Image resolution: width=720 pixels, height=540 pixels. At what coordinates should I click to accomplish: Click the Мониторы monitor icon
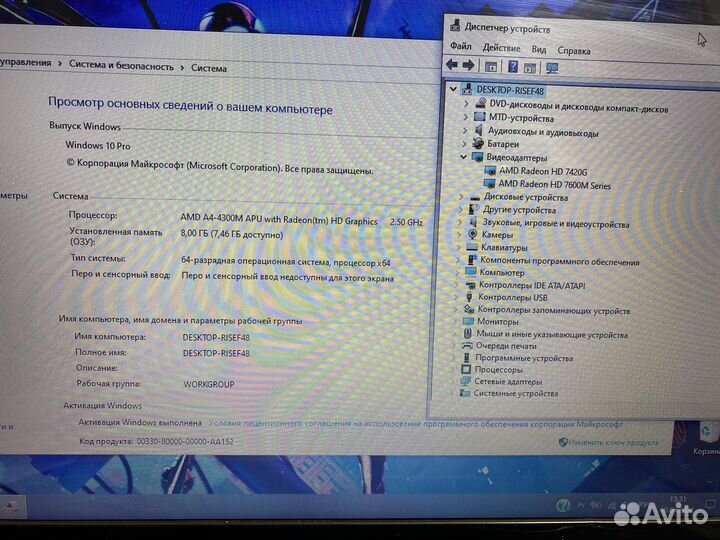(x=468, y=321)
